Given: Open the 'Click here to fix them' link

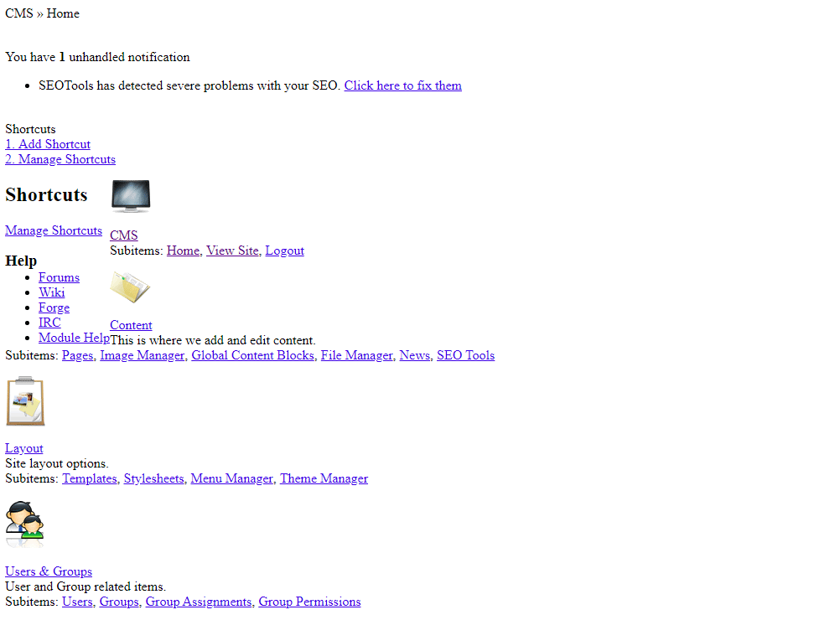Looking at the screenshot, I should click(402, 85).
